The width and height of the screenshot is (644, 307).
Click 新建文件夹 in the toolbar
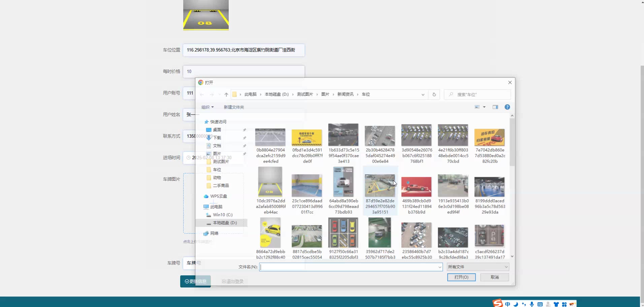coord(234,107)
